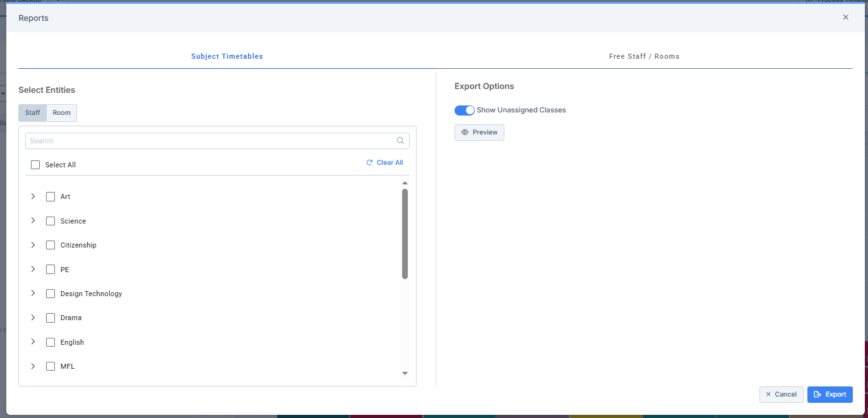This screenshot has width=868, height=418.
Task: Check the Select All checkbox
Action: pyautogui.click(x=35, y=165)
